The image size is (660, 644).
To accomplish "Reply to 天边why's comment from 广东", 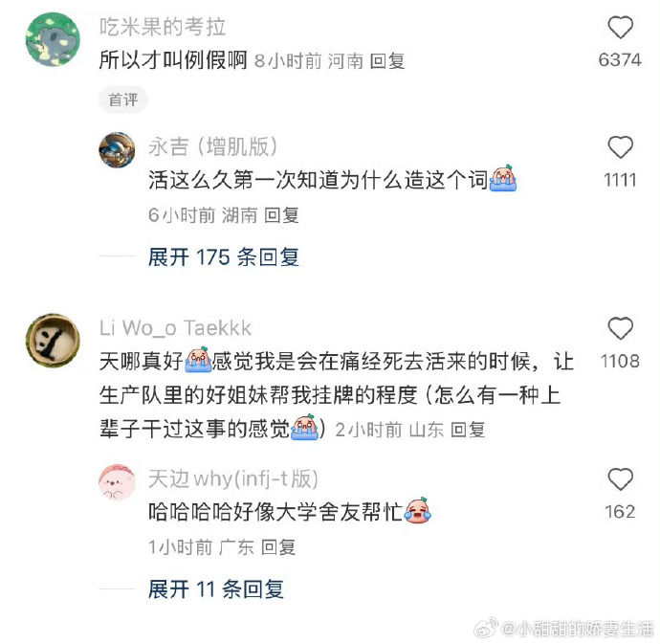I will (278, 547).
